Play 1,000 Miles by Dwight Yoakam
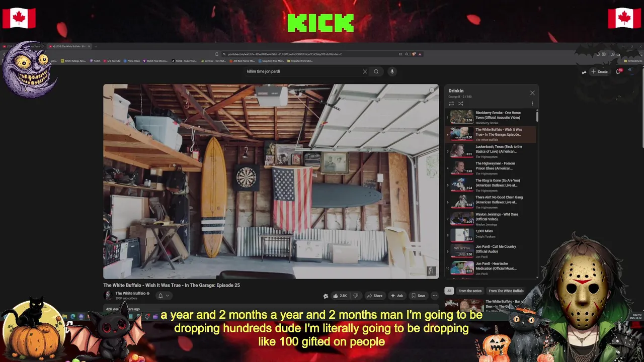Viewport: 644px width, 362px height. click(x=492, y=235)
